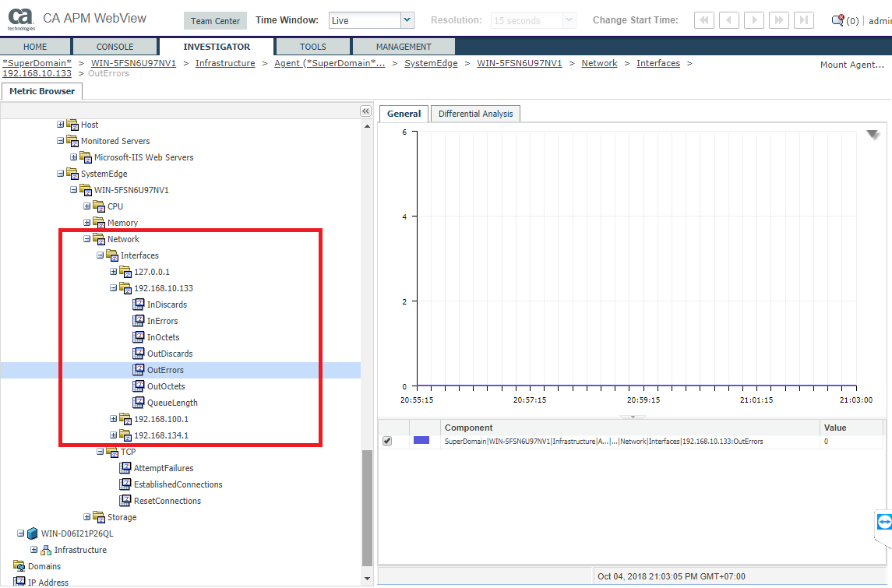Image resolution: width=892 pixels, height=588 pixels.
Task: Click the CPU folder icon
Action: (99, 206)
